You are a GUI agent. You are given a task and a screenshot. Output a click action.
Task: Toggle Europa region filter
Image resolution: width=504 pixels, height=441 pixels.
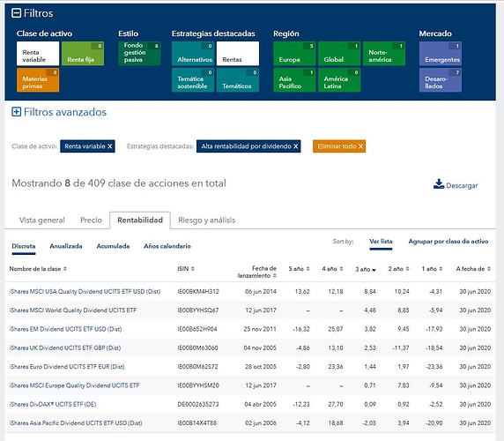[x=294, y=54]
